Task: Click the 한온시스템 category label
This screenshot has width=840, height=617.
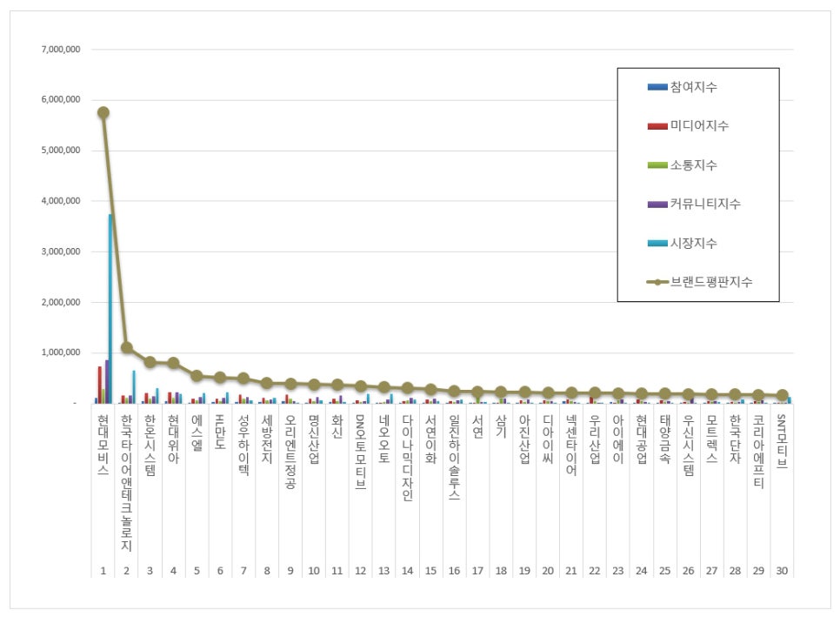Action: (x=150, y=445)
